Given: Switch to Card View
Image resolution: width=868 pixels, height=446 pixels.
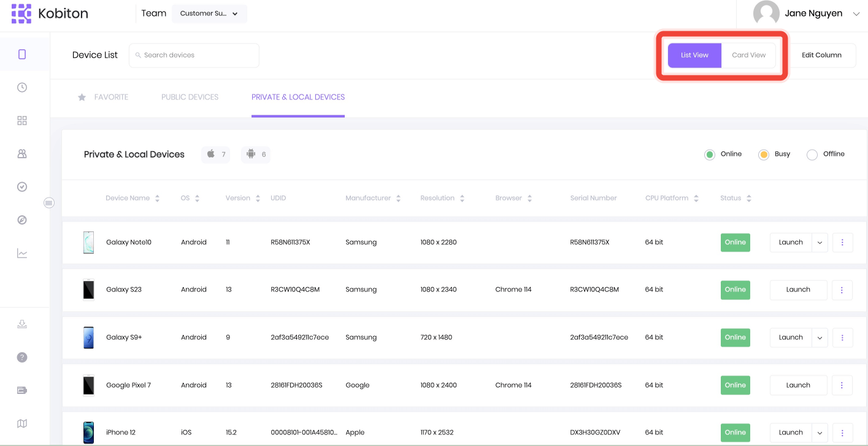Looking at the screenshot, I should point(748,55).
